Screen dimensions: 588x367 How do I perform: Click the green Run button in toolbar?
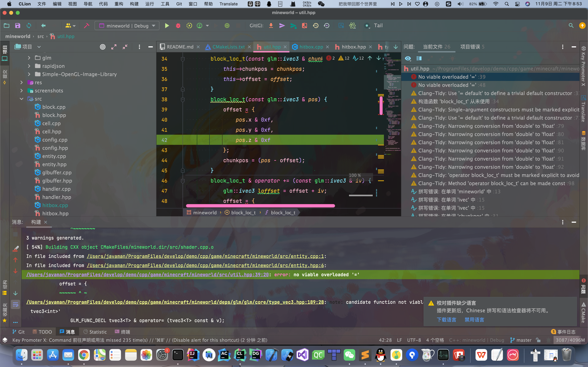(x=167, y=26)
